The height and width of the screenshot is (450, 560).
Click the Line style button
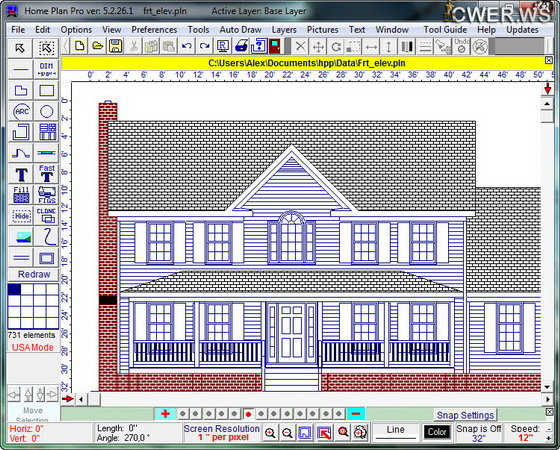395,432
